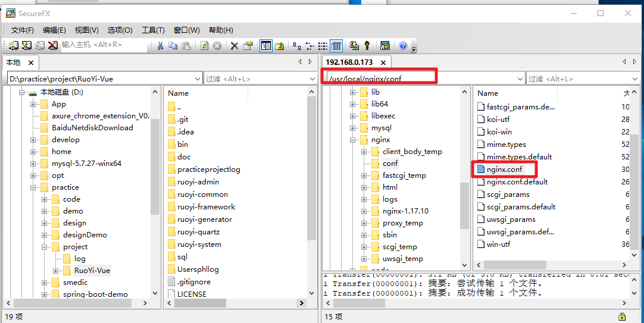The width and height of the screenshot is (644, 323).
Task: Click the green Refresh icon
Action: (204, 46)
